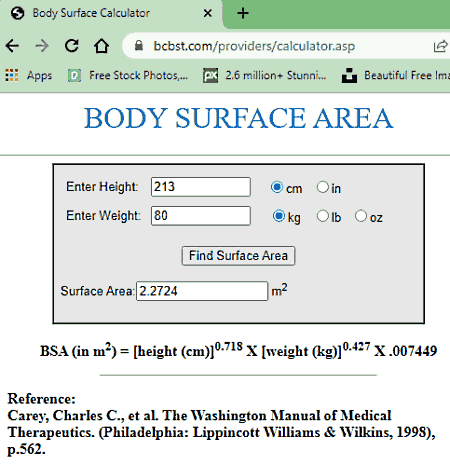
Task: Click the share page icon in address bar
Action: pyautogui.click(x=440, y=46)
